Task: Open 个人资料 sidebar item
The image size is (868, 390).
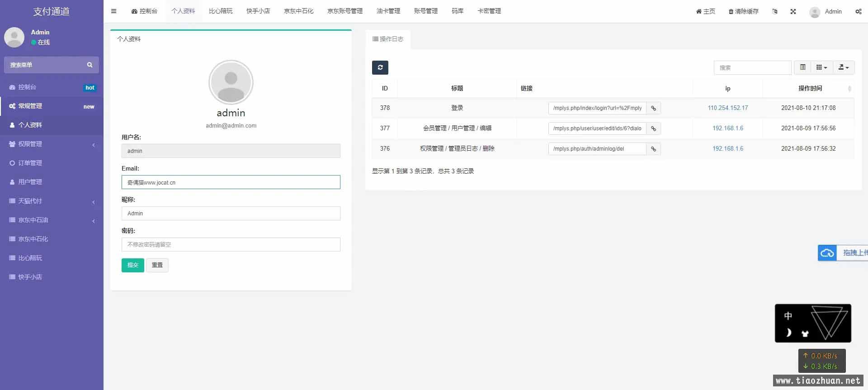Action: 52,125
